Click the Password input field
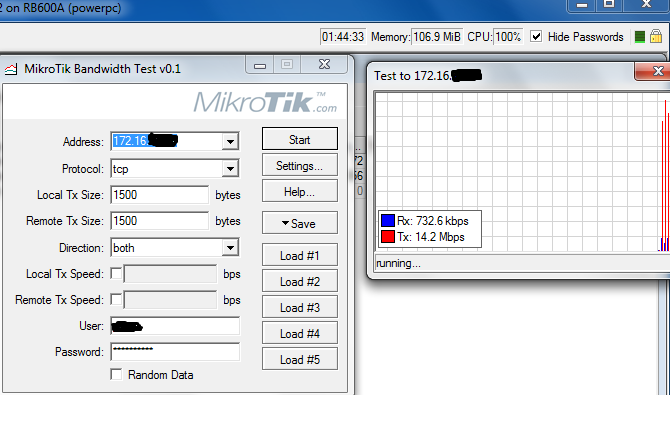 coord(175,352)
